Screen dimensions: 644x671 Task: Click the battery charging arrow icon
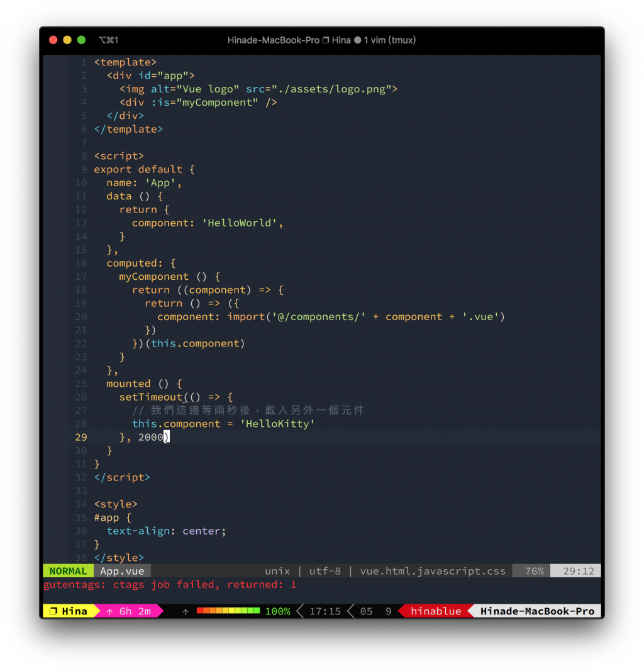click(x=186, y=611)
